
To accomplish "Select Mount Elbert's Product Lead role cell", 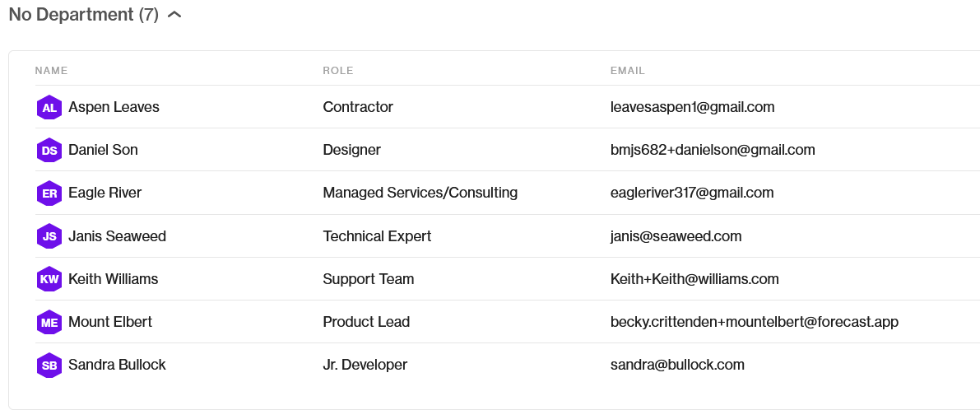I will pos(366,322).
